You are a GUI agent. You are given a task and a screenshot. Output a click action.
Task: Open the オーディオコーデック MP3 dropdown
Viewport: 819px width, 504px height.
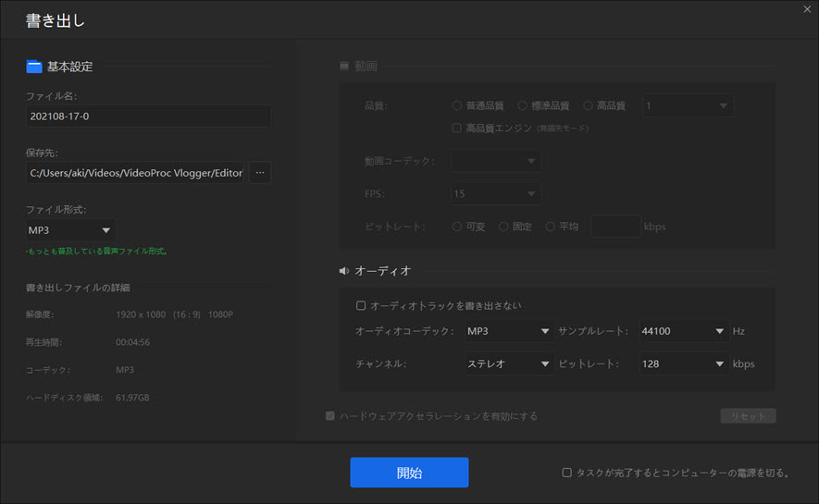(508, 331)
